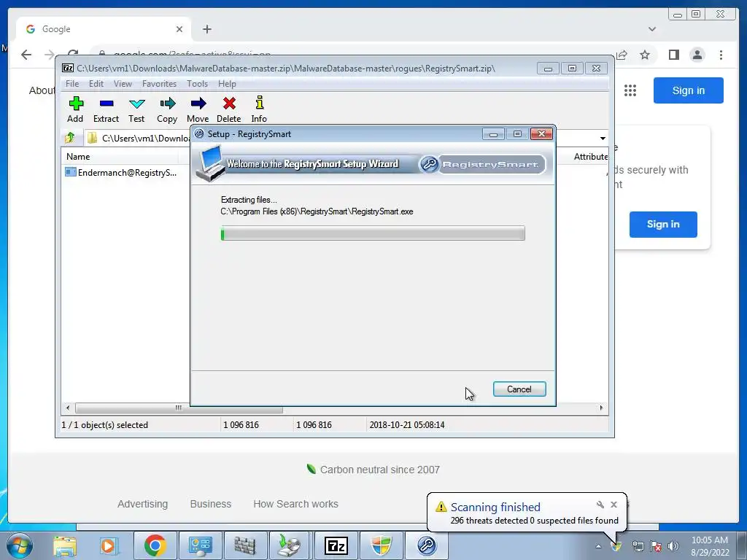Open the Control Panel taskbar item
Screen dimensions: 747x560
coord(200,545)
